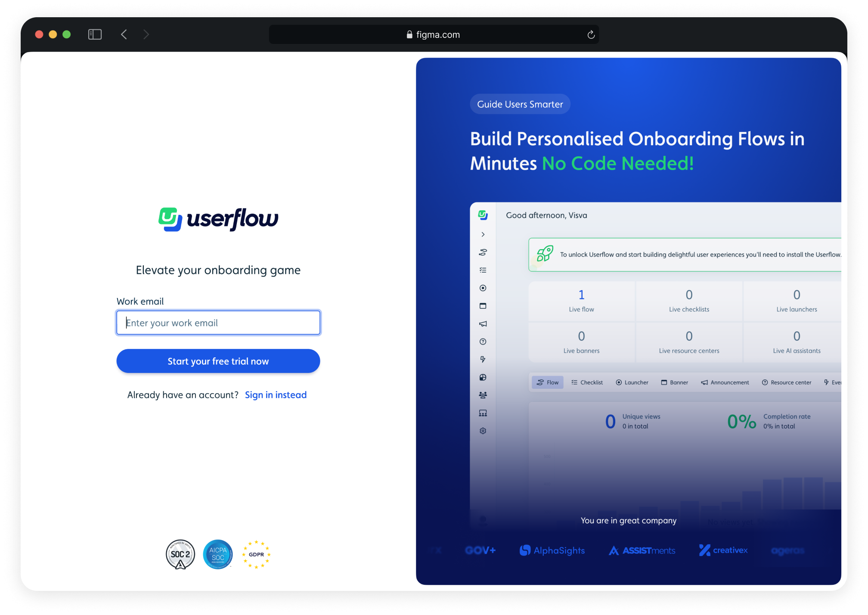Viewport: 868px width, 615px height.
Task: Click inside the work email input field
Action: [x=218, y=323]
